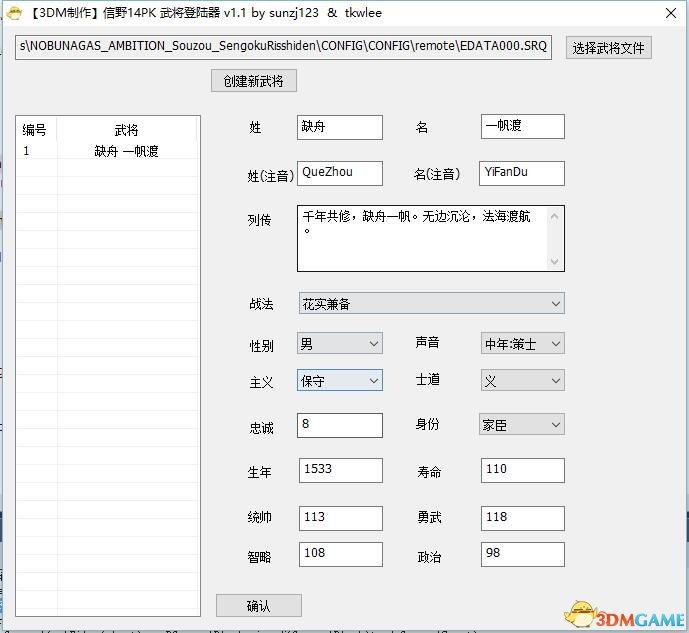Click the 统帅 stat field
689x633 pixels.
coord(340,518)
